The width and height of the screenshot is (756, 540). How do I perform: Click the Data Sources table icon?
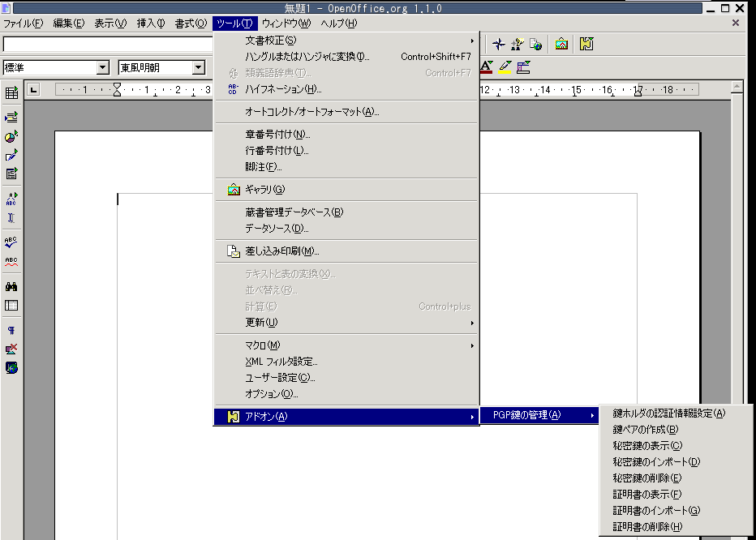click(x=11, y=306)
